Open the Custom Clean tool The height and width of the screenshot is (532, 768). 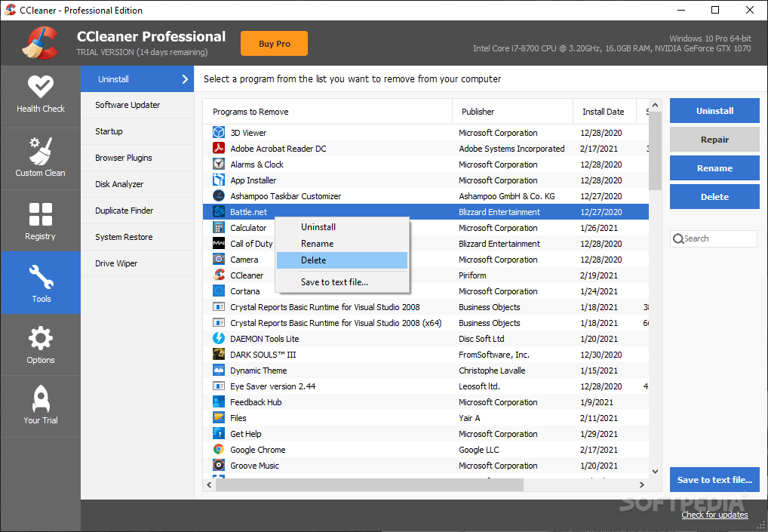pos(41,158)
